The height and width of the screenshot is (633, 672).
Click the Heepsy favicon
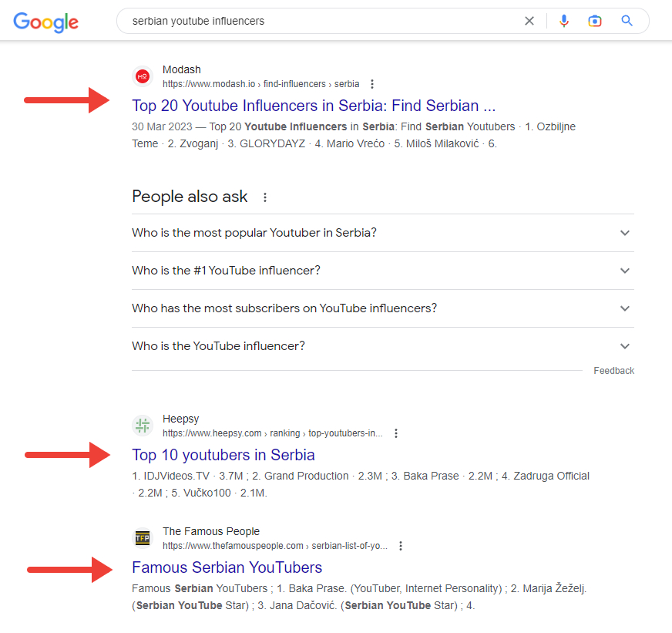143,426
